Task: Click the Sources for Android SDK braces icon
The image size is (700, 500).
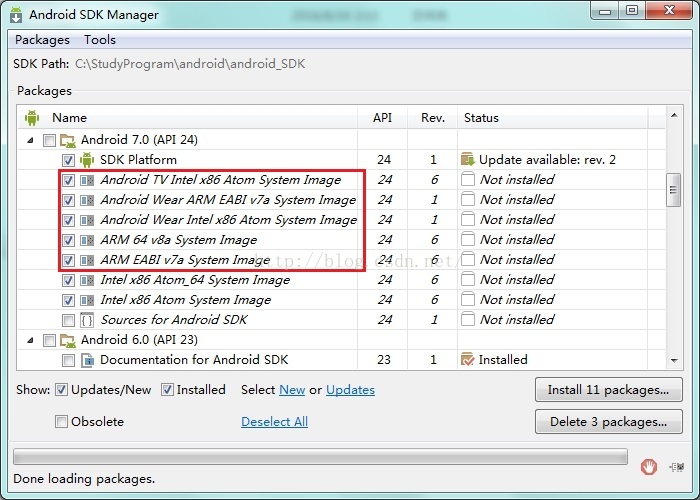Action: coord(87,320)
